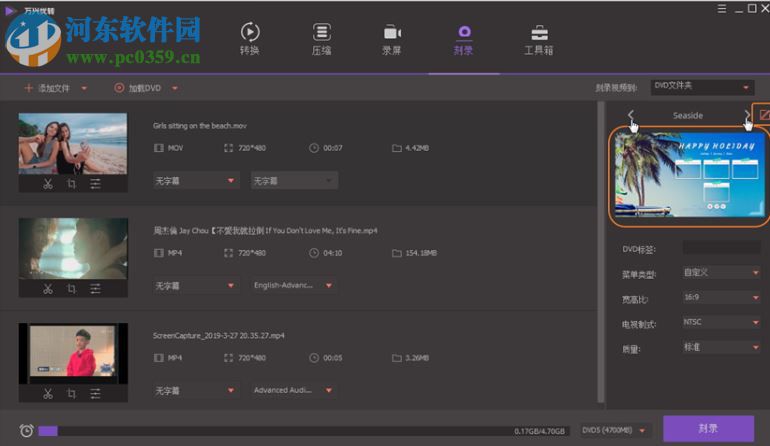Click the Happy Holiday template preview
770x446 pixels.
pyautogui.click(x=689, y=175)
